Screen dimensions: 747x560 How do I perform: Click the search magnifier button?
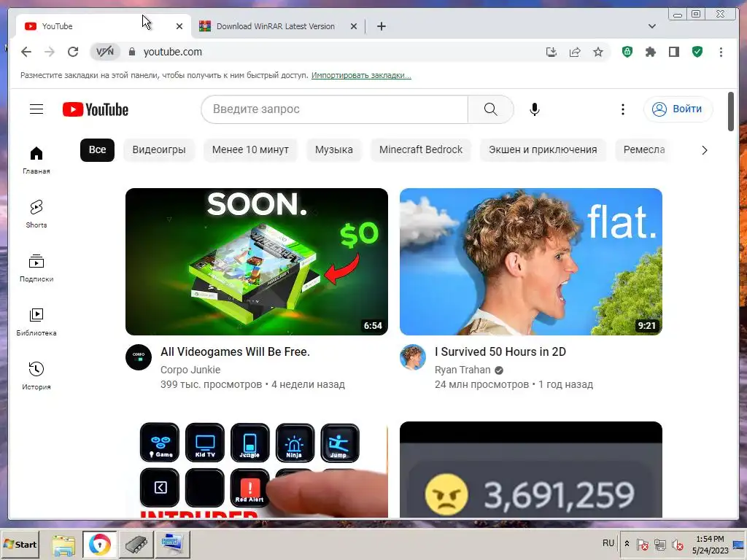point(491,109)
